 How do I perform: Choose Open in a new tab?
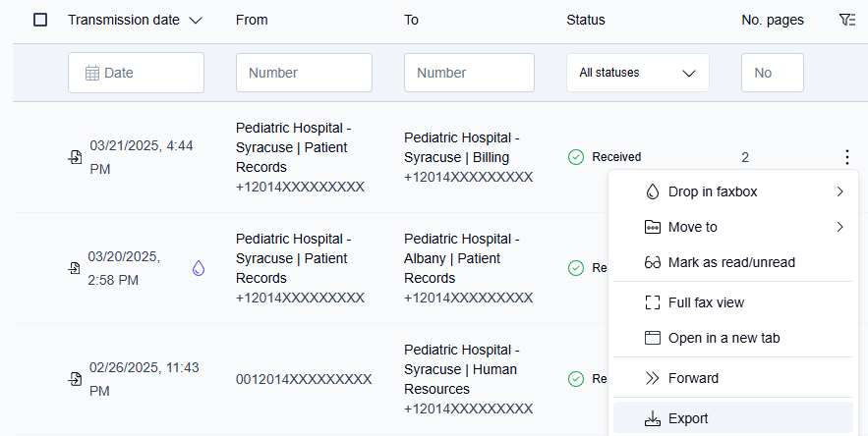coord(723,338)
